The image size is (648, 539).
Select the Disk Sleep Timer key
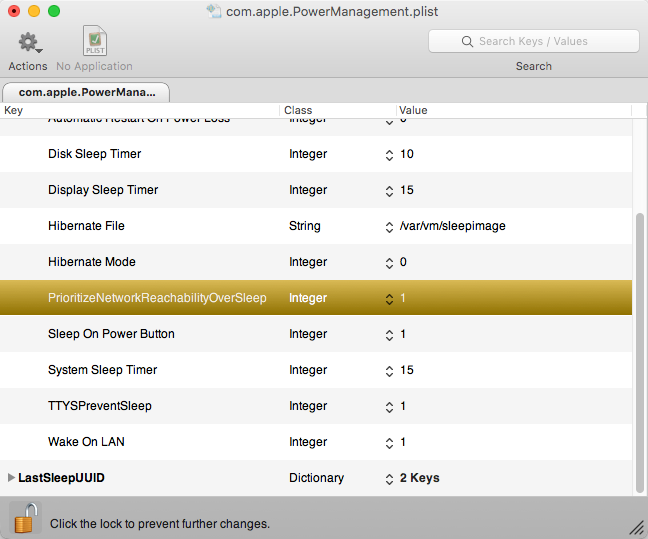[x=95, y=154]
